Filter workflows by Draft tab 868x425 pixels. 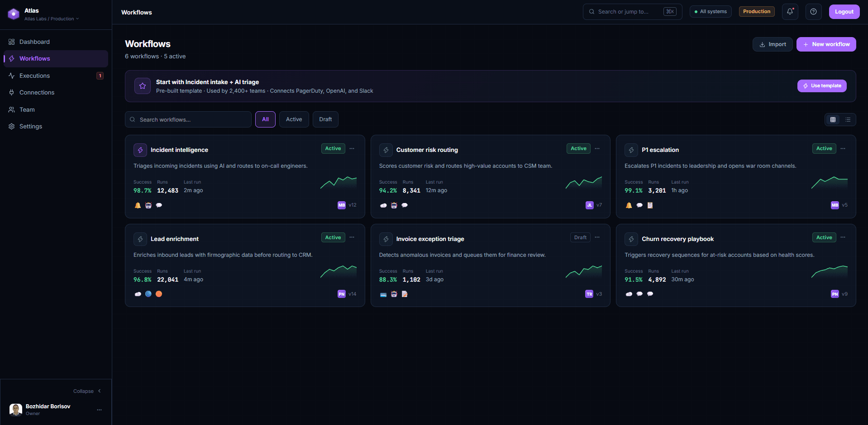[x=325, y=119]
